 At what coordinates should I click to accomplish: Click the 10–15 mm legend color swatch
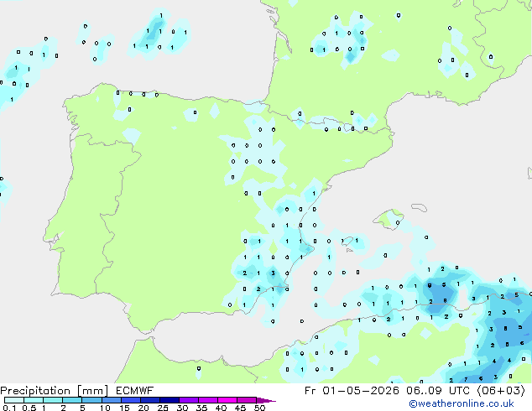[111, 400]
